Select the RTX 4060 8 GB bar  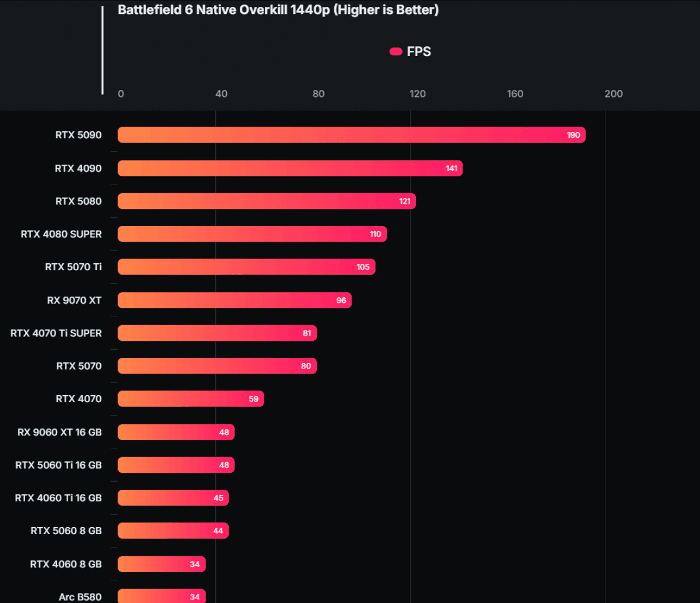[x=162, y=564]
